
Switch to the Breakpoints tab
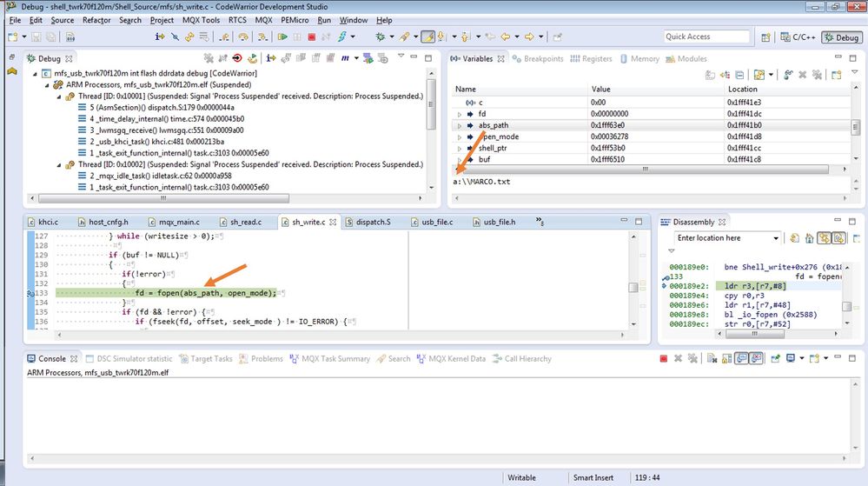click(x=538, y=59)
